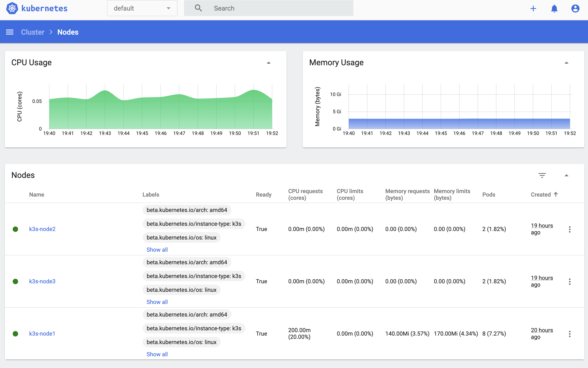The image size is (588, 368).
Task: Open the default namespace dropdown
Action: click(x=142, y=8)
